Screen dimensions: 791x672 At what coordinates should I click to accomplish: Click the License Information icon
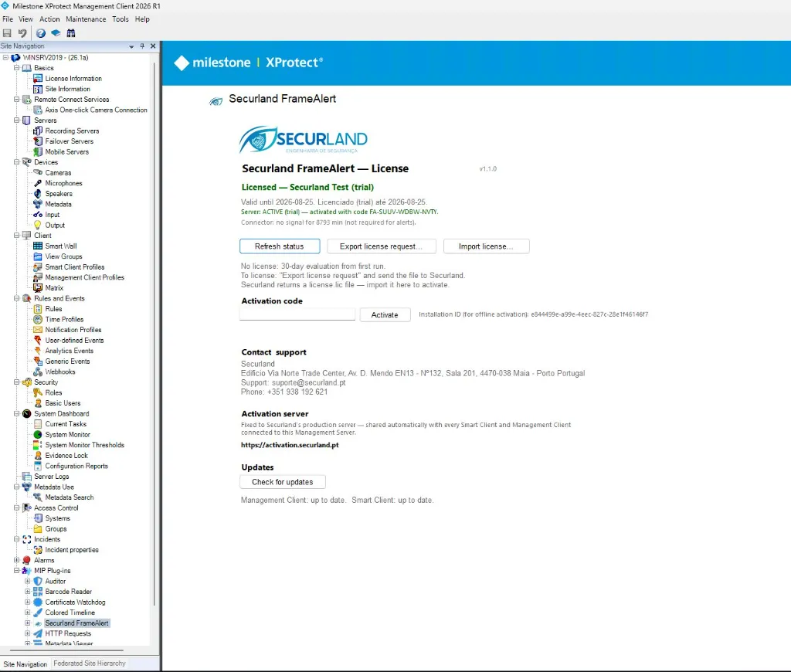tap(38, 79)
